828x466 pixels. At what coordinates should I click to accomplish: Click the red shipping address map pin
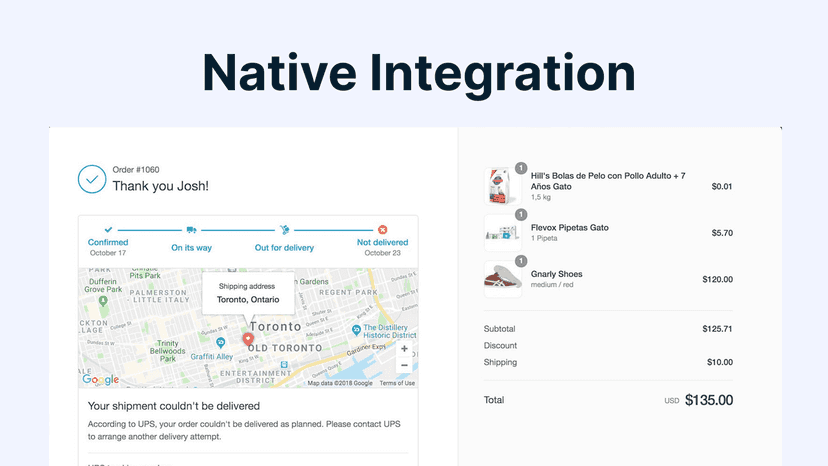pyautogui.click(x=248, y=339)
